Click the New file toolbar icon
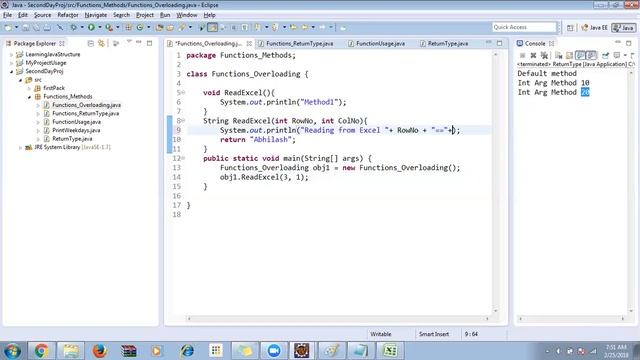The height and width of the screenshot is (360, 640). (8, 27)
